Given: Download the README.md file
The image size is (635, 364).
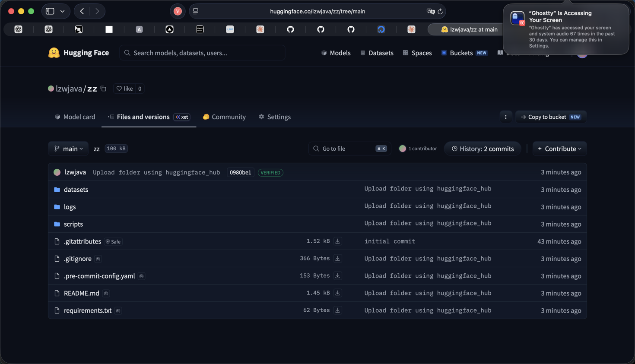Looking at the screenshot, I should (x=337, y=293).
